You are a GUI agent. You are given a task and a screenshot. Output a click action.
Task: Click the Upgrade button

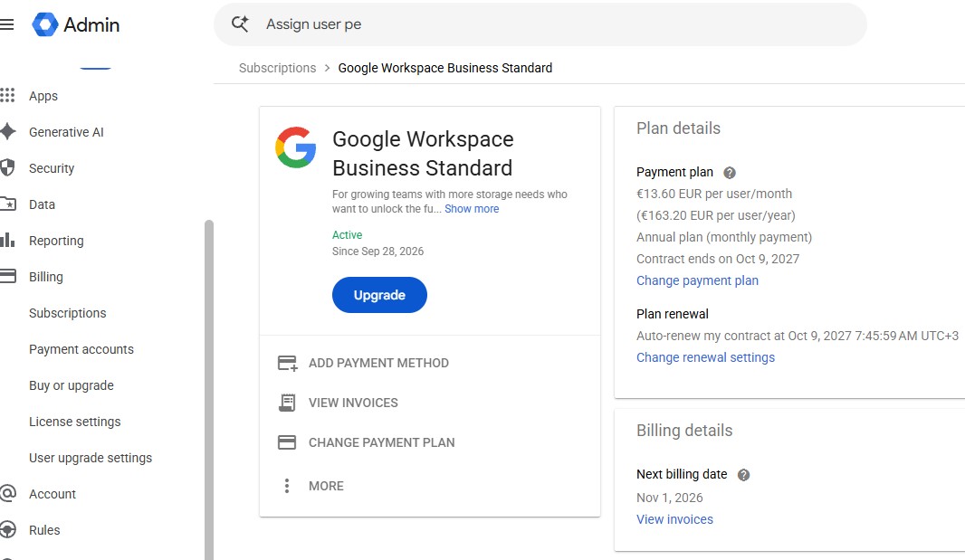379,295
